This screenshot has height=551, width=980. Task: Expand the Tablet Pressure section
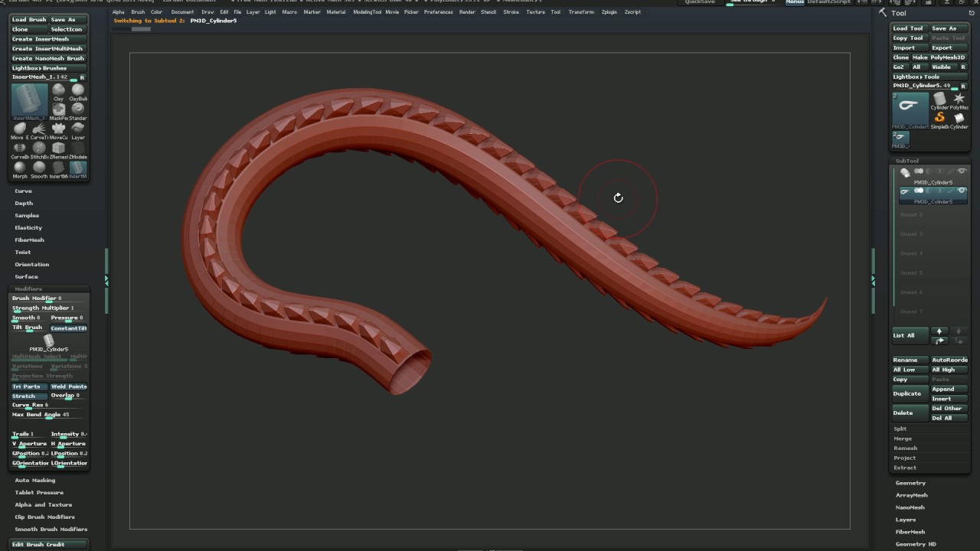tap(39, 493)
